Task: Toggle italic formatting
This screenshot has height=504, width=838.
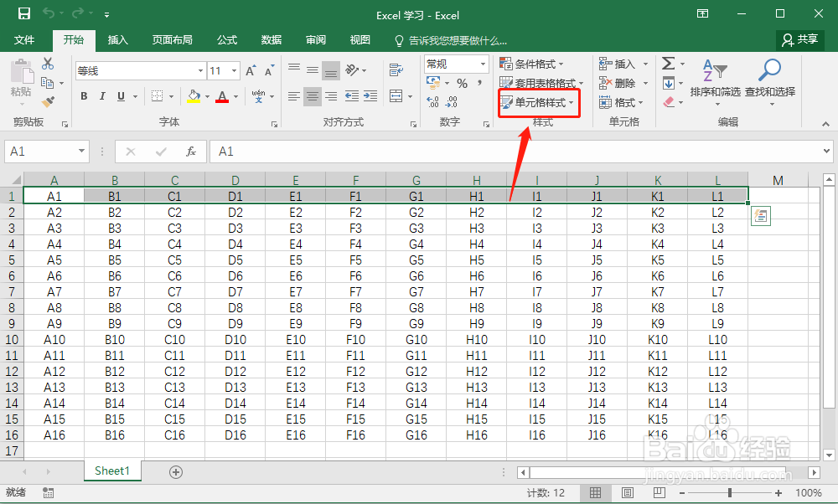Action: (102, 96)
